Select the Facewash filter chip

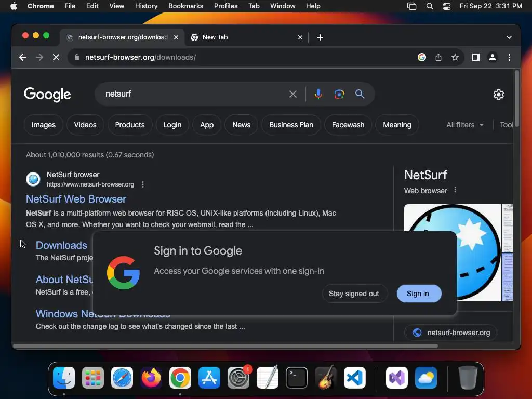(348, 125)
